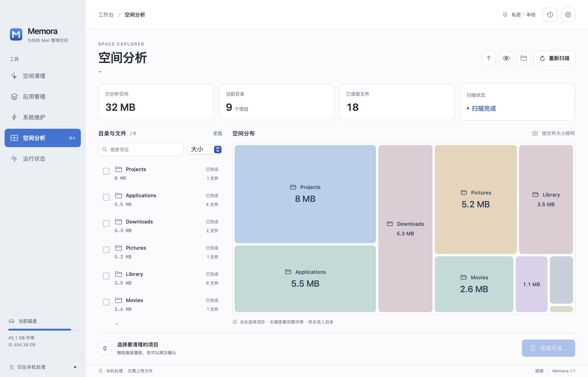Check the Library checkbox
Screen dimensions: 588x377
[106, 276]
